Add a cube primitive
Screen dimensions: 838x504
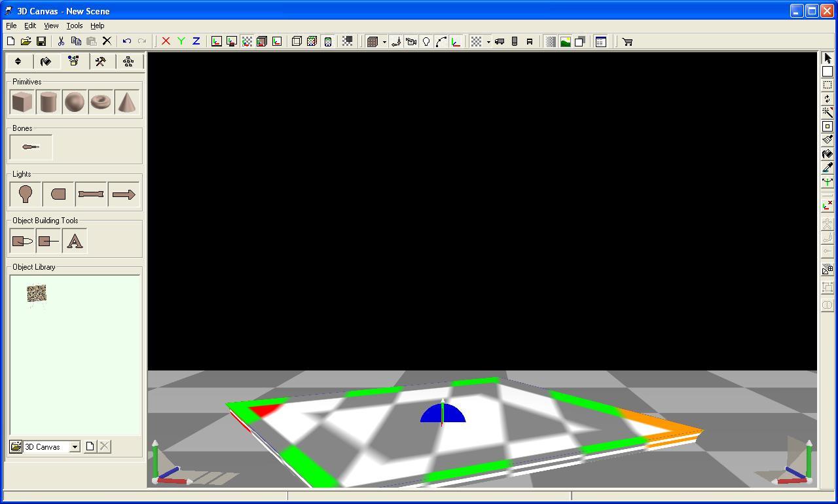(x=22, y=102)
